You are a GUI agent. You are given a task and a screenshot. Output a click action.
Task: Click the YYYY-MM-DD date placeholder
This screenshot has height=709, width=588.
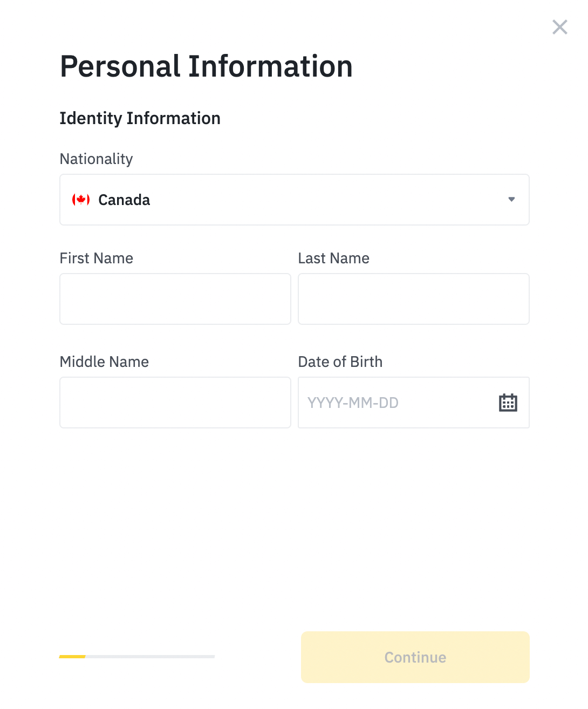(353, 403)
